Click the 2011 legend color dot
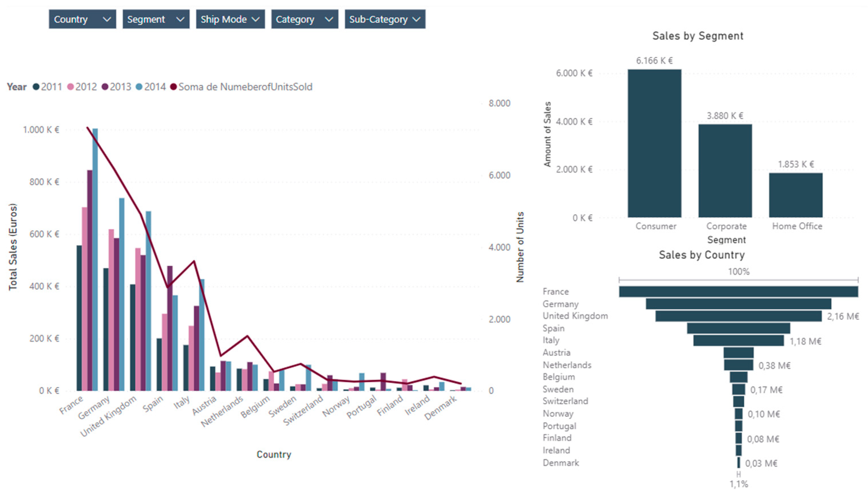This screenshot has height=495, width=868. [x=36, y=87]
